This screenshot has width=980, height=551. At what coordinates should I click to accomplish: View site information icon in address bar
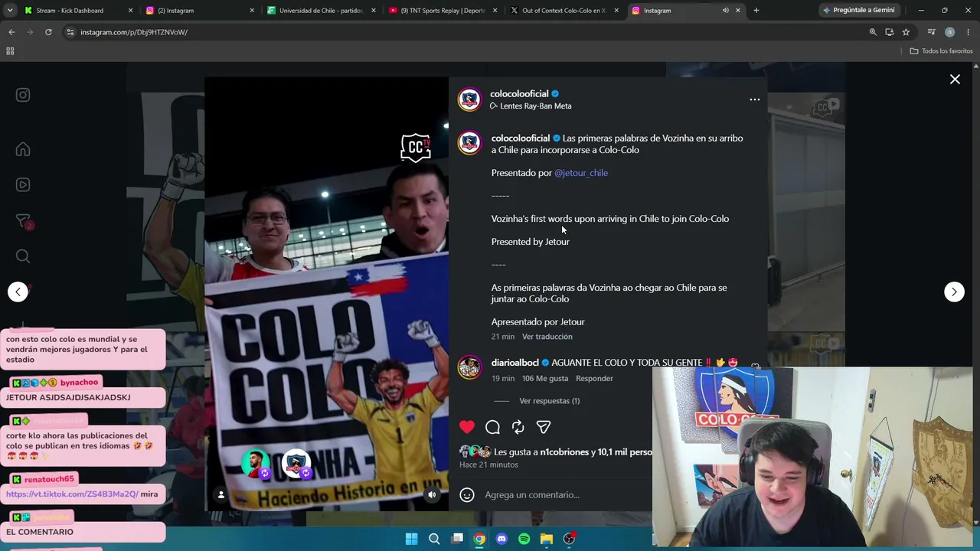coord(70,32)
